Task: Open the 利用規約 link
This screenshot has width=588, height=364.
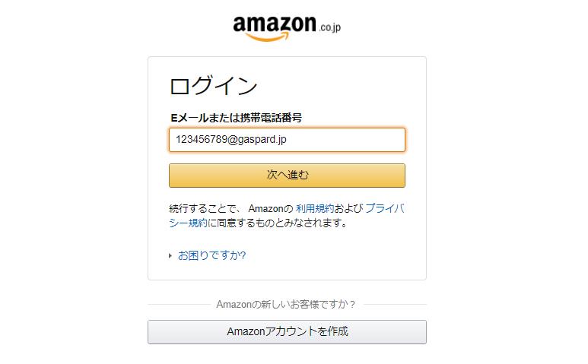Action: pyautogui.click(x=315, y=208)
